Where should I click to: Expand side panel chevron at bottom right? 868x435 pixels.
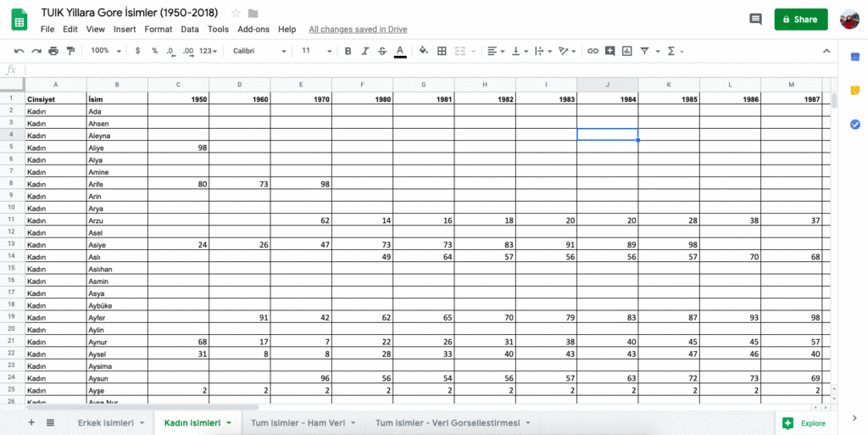(x=854, y=418)
